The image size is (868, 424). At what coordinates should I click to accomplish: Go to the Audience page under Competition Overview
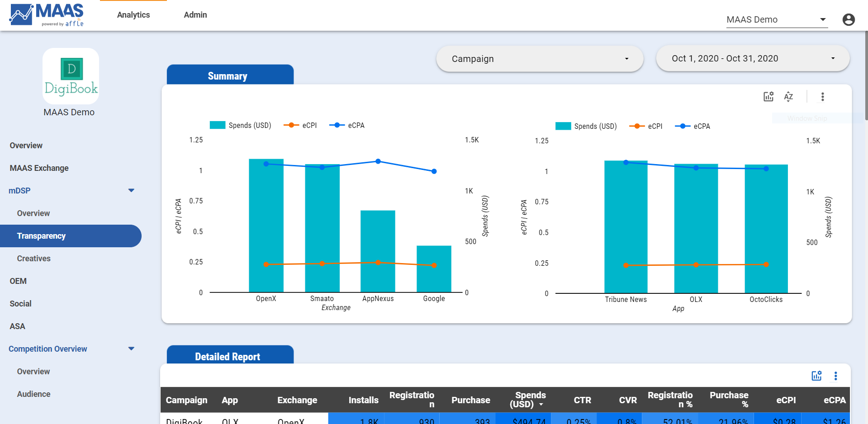click(x=33, y=394)
